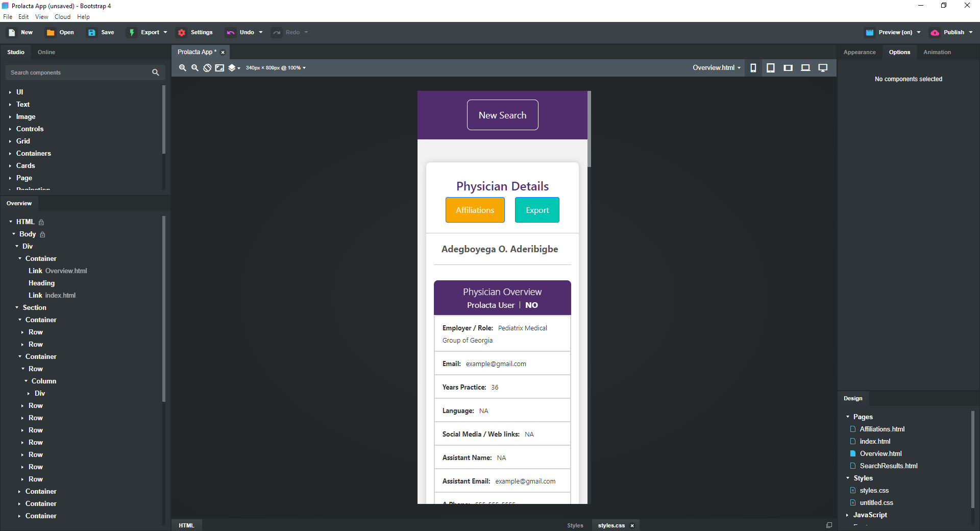Select untitled.css in Styles list

(x=876, y=503)
